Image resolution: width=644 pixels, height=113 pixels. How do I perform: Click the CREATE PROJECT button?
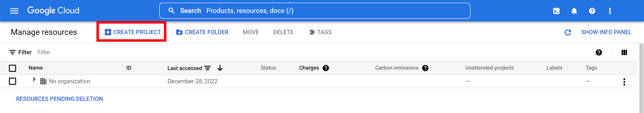coord(133,32)
